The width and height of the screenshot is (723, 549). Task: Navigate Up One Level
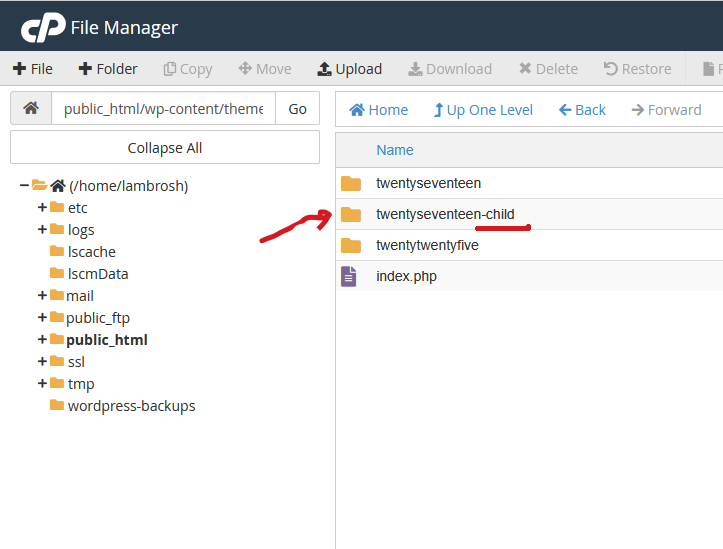tap(483, 110)
